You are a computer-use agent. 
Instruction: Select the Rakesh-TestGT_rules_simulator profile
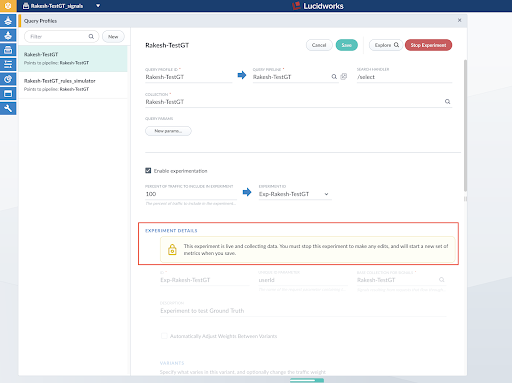point(73,85)
